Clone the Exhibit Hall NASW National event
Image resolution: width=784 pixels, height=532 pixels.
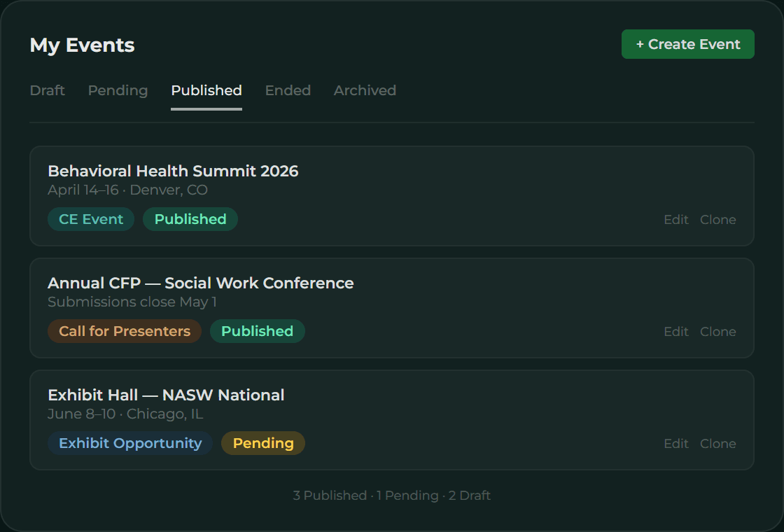click(x=717, y=443)
